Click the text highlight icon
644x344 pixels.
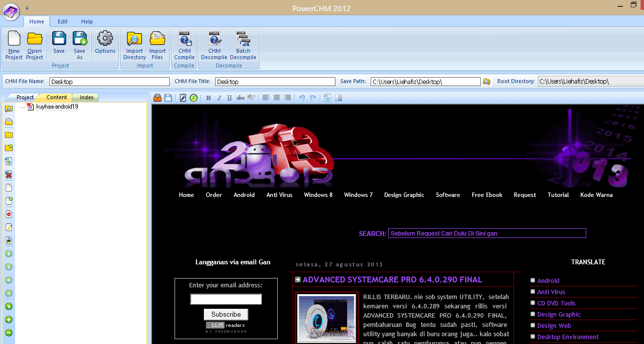point(251,98)
